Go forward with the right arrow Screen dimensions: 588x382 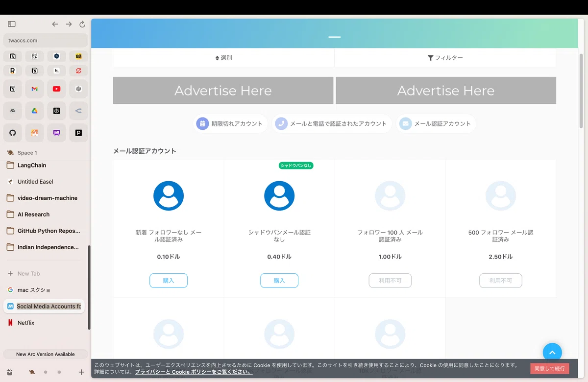click(69, 24)
